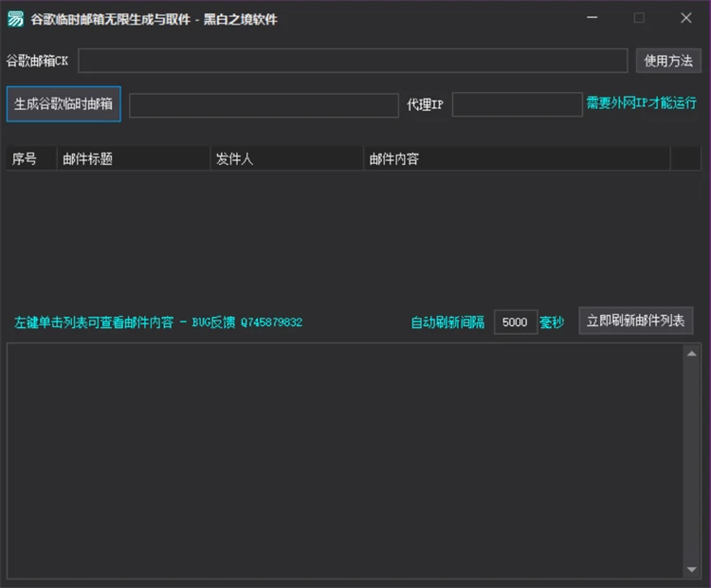
Task: Click the 代理IP input field
Action: (x=518, y=104)
